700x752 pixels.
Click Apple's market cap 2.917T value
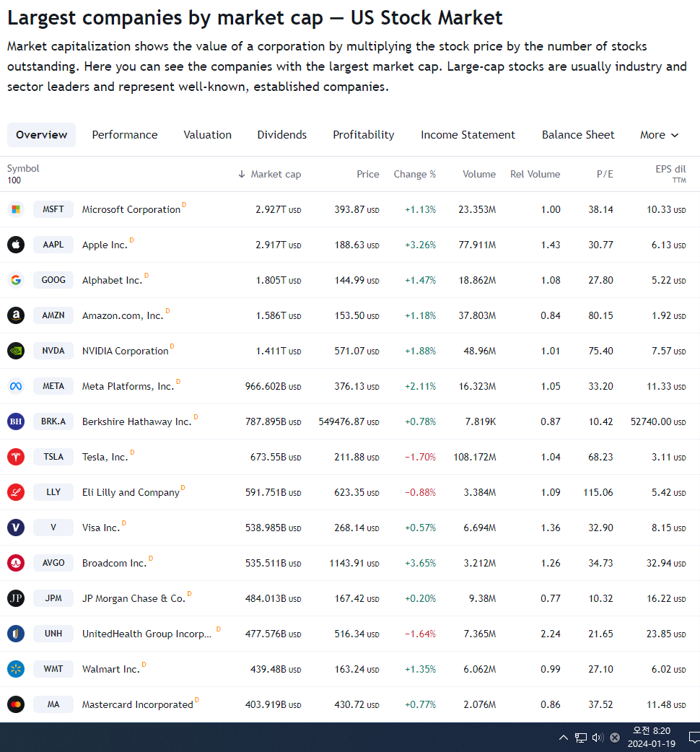pos(278,245)
